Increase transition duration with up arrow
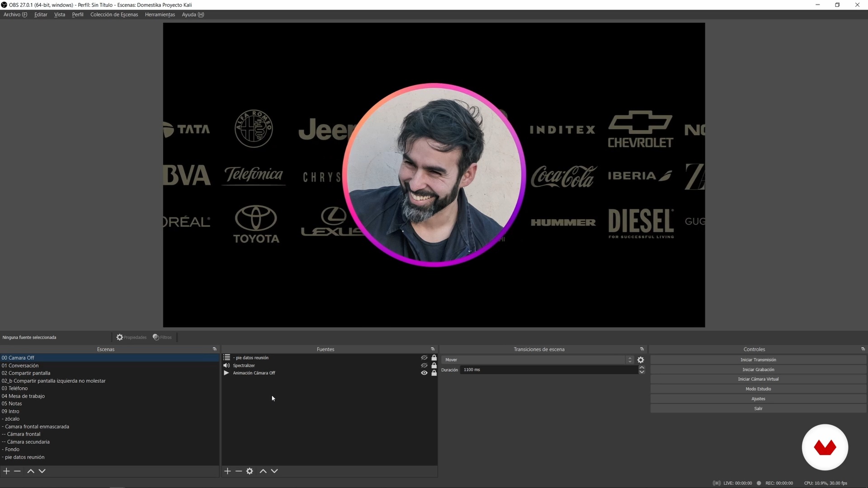The width and height of the screenshot is (868, 488). (642, 367)
